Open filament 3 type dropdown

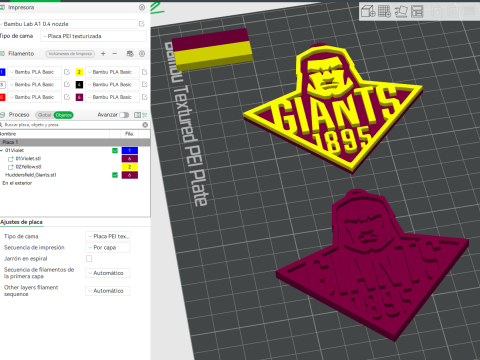click(x=35, y=84)
